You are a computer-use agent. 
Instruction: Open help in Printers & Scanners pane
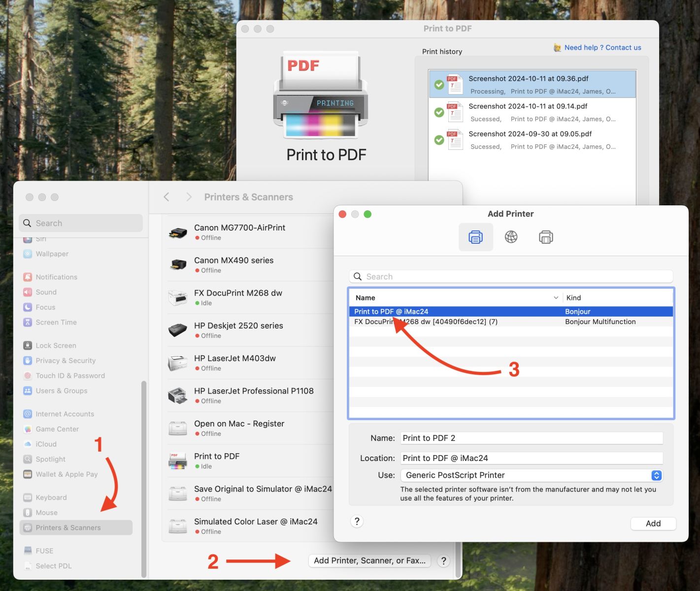(443, 561)
